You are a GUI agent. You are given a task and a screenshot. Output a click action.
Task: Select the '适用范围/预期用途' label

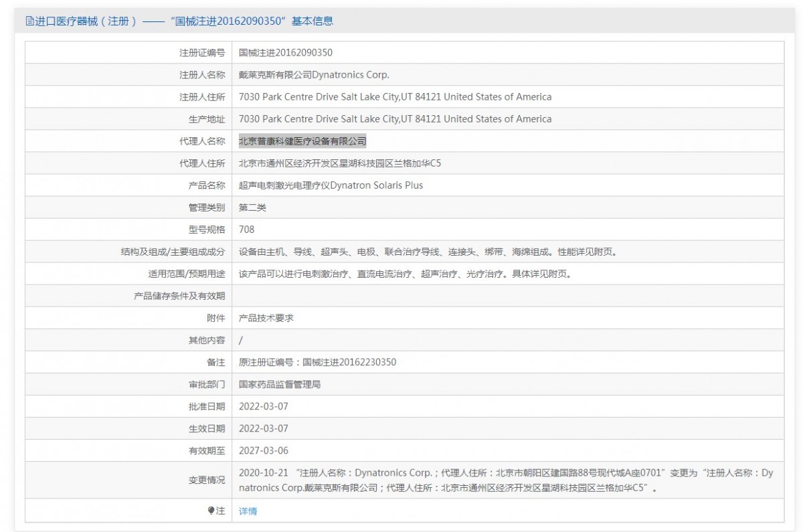(187, 274)
